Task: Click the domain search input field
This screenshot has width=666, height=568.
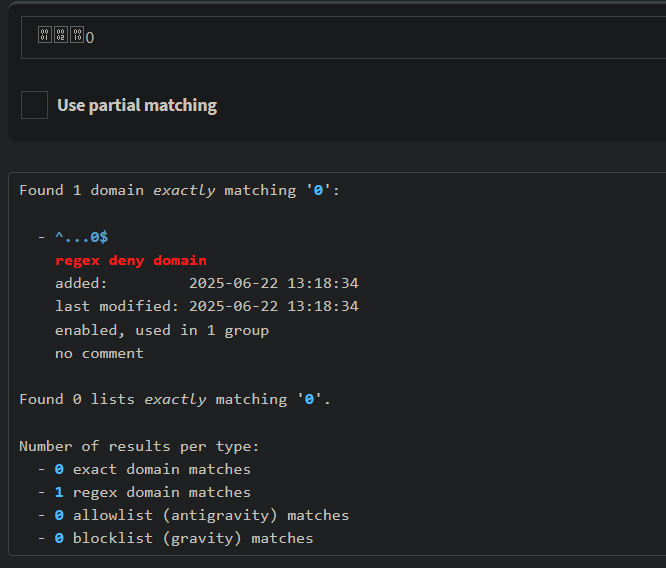Action: pos(340,37)
